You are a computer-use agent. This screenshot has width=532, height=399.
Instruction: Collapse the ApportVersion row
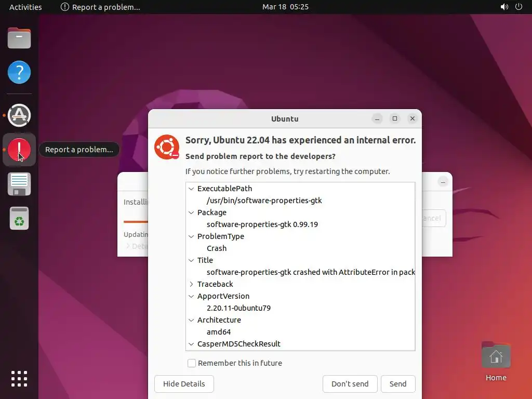click(191, 296)
